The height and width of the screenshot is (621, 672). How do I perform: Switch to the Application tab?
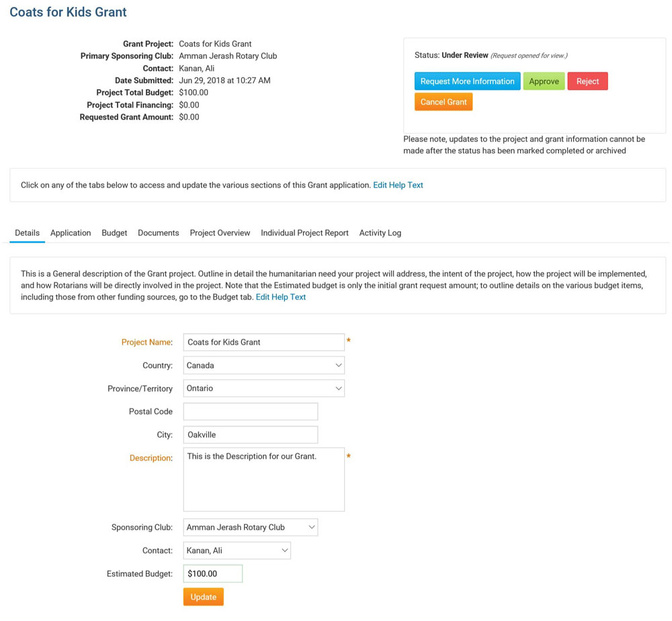71,233
